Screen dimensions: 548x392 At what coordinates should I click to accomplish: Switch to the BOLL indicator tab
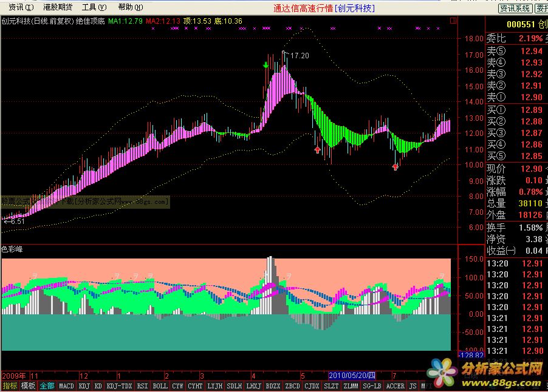(x=160, y=386)
